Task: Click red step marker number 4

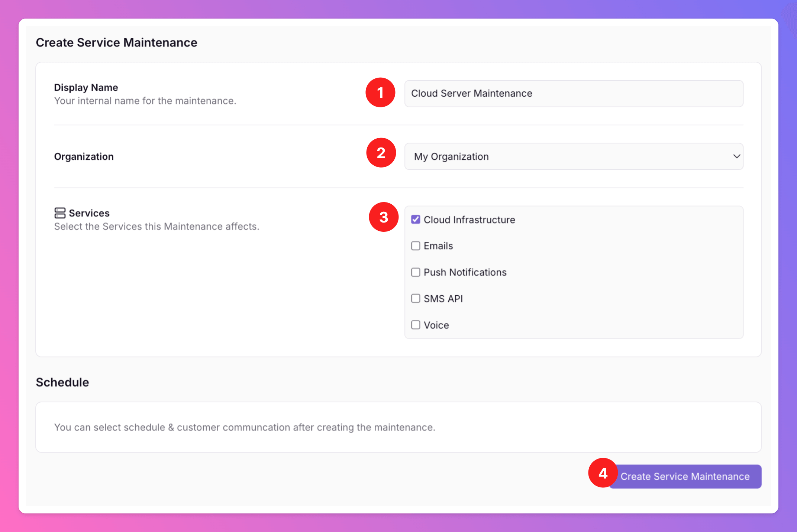Action: (x=603, y=473)
